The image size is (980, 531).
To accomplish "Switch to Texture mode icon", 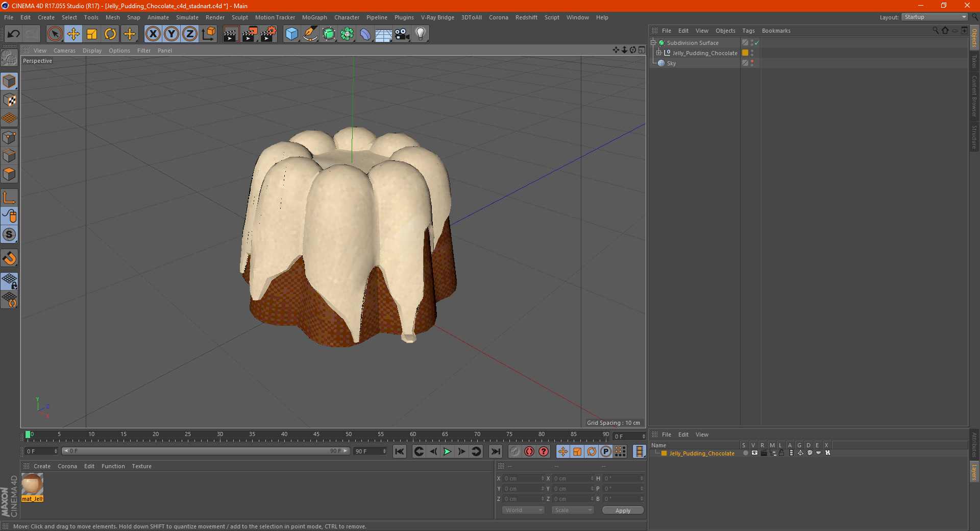I will point(10,100).
